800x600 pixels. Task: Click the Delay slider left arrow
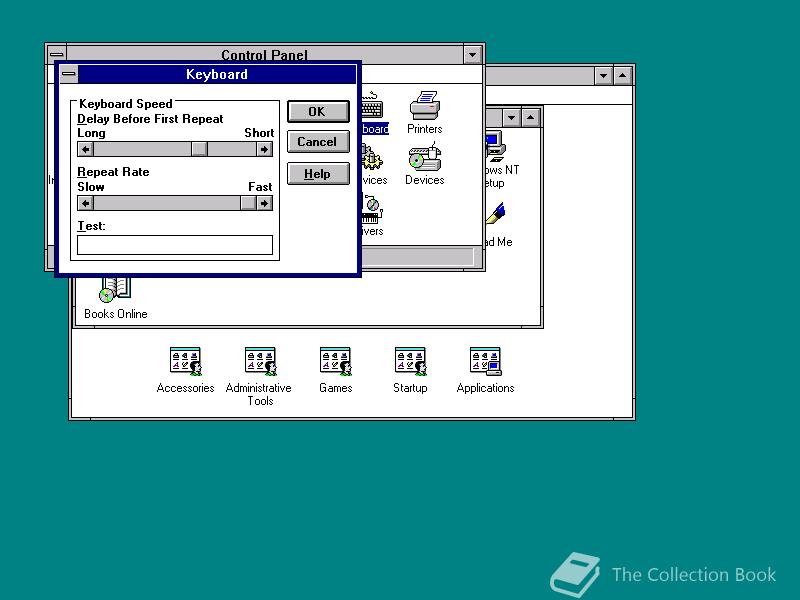85,149
